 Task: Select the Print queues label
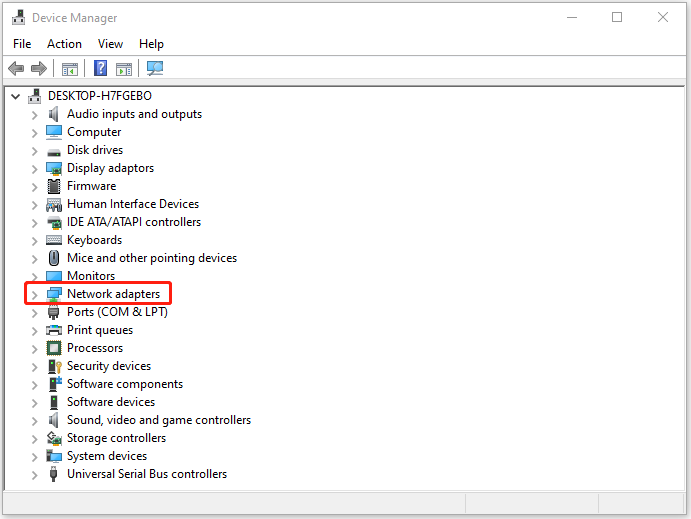click(100, 330)
